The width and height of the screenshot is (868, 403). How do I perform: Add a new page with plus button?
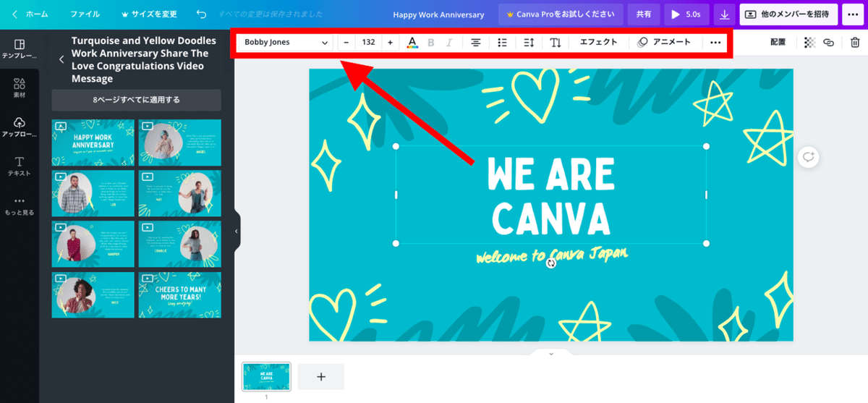[321, 377]
